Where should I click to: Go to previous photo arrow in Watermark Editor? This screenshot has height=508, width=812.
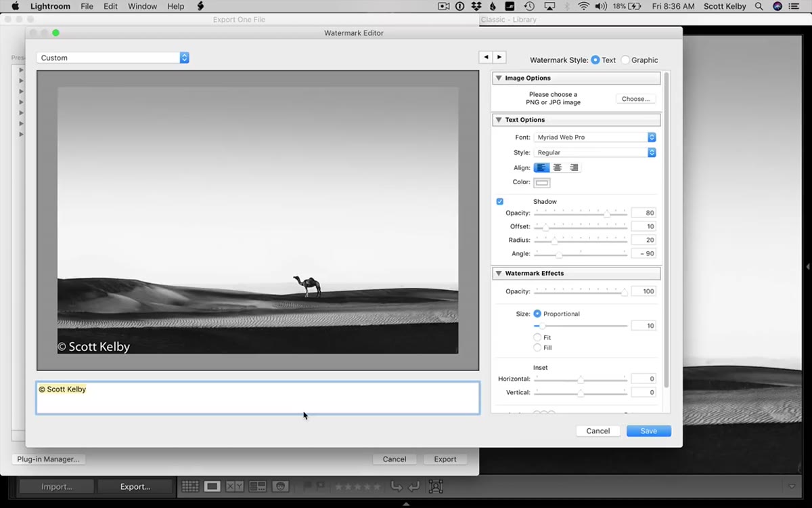[485, 58]
